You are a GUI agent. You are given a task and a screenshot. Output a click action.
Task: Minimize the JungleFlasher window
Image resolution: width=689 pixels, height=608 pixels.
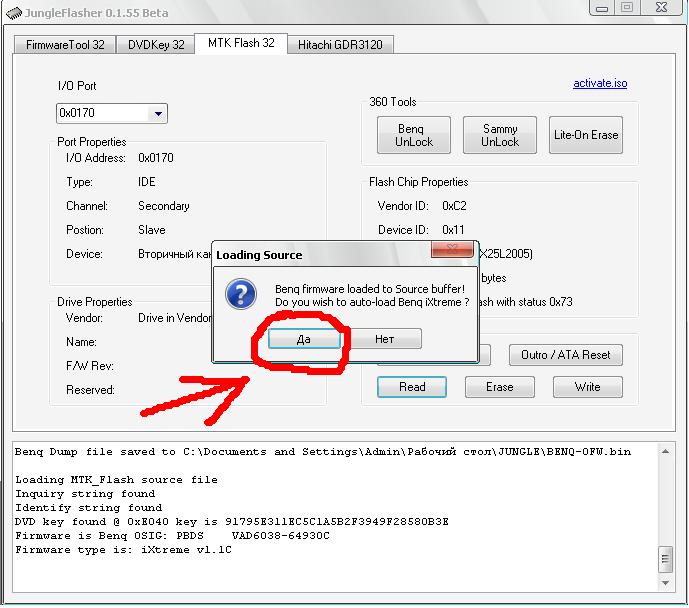point(602,8)
